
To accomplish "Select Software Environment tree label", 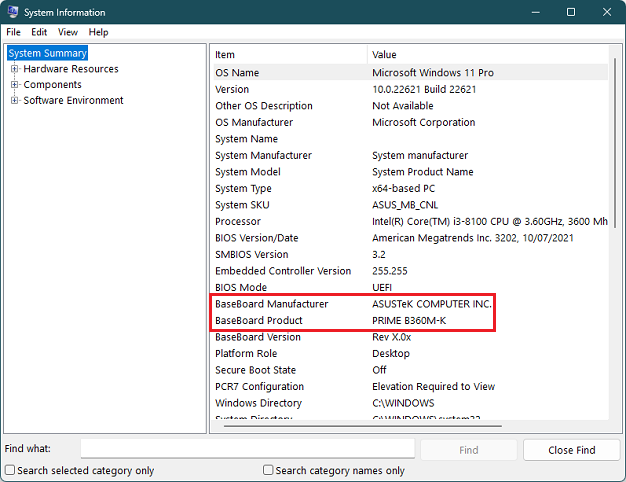I will (x=73, y=100).
